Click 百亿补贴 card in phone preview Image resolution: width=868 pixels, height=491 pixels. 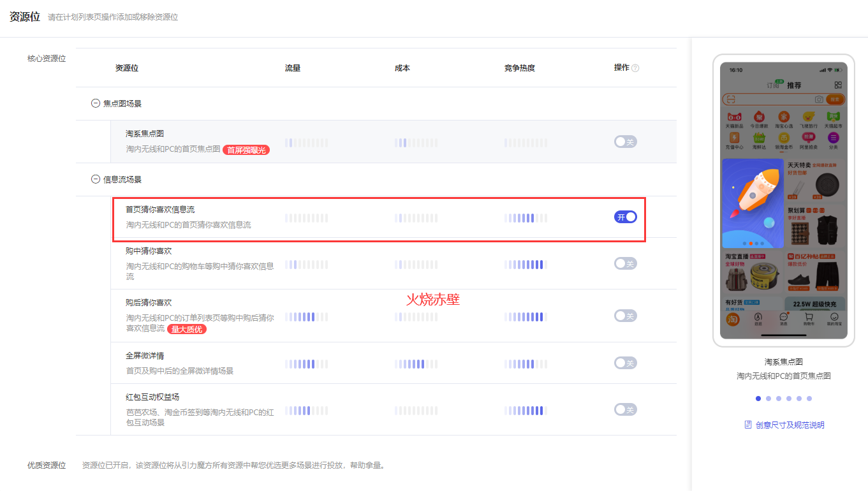814,272
